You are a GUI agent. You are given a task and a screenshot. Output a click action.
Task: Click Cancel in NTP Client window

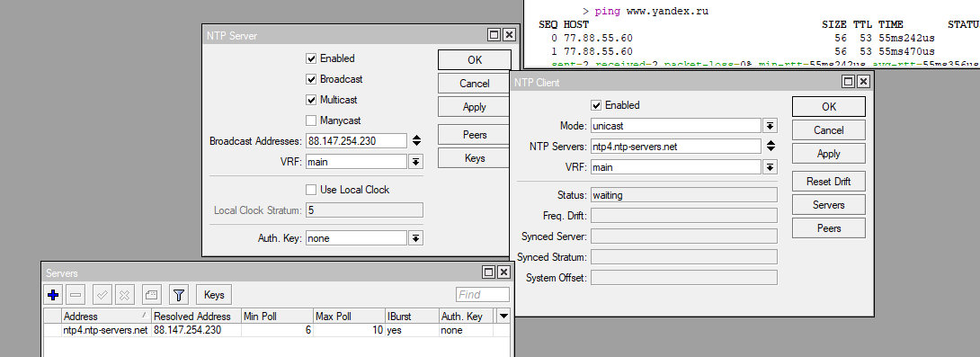point(829,130)
